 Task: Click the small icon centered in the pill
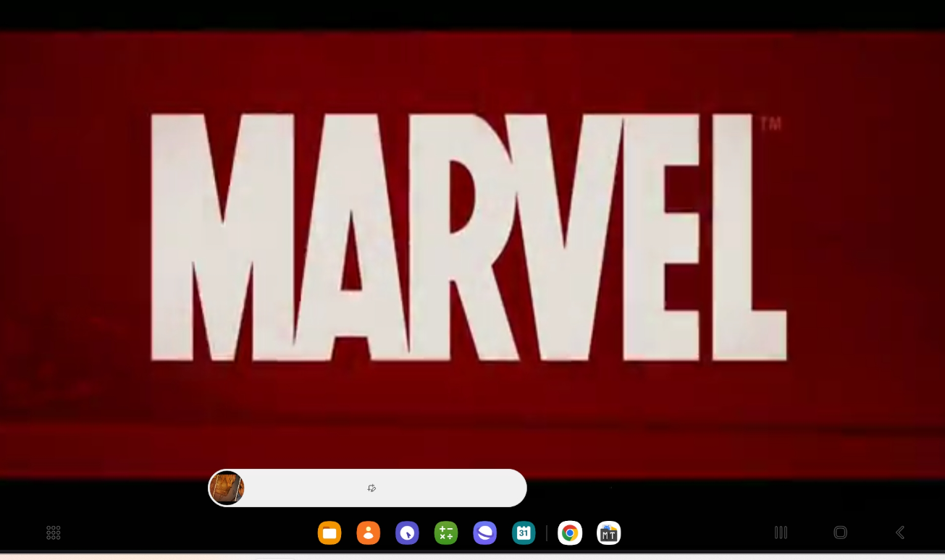tap(371, 488)
